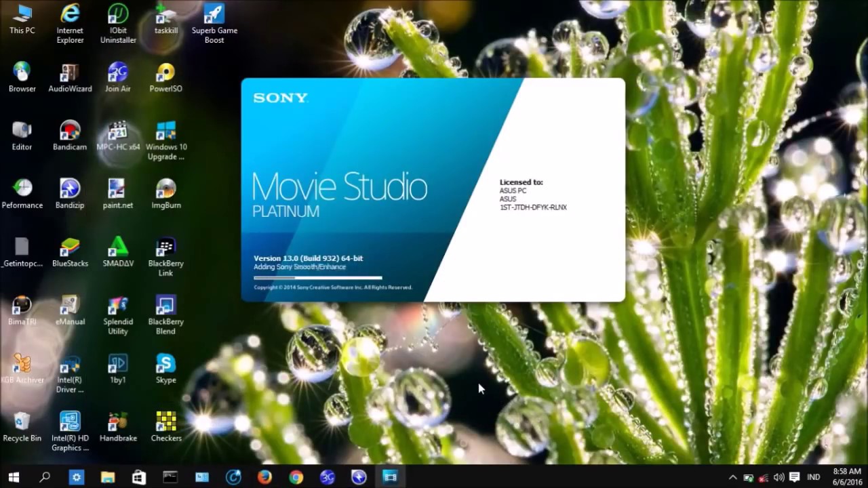Open Settings gear on the taskbar

pyautogui.click(x=77, y=477)
